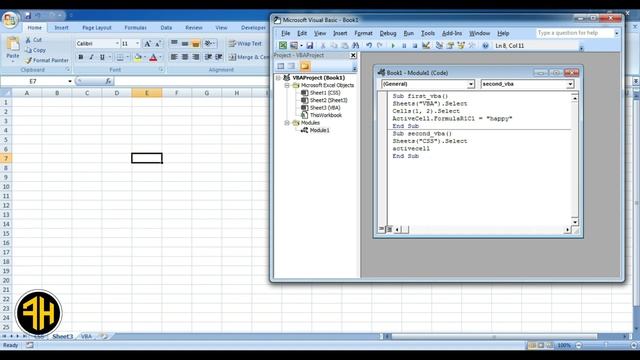Screen dimensions: 640x360
Task: Open the second_vba procedure dropdown
Action: click(x=570, y=84)
